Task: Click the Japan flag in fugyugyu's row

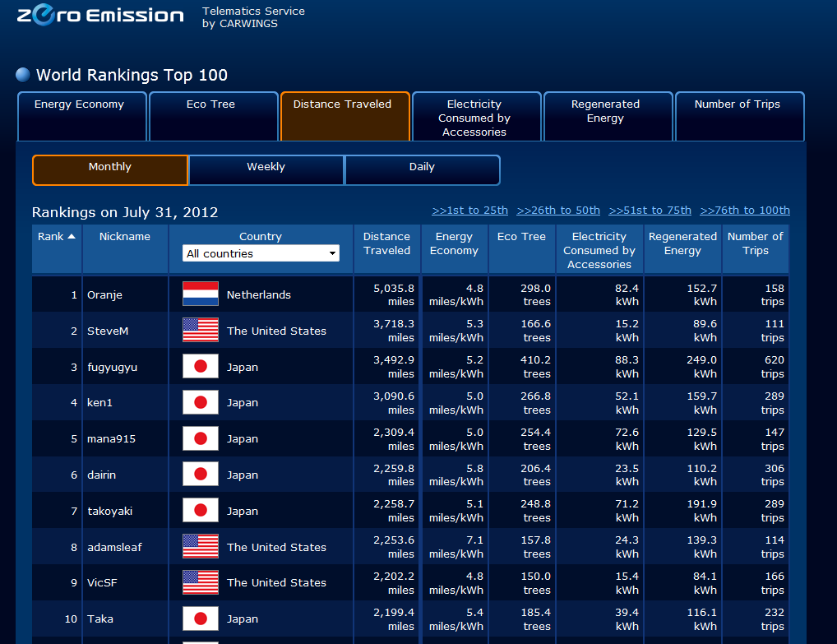Action: point(200,367)
